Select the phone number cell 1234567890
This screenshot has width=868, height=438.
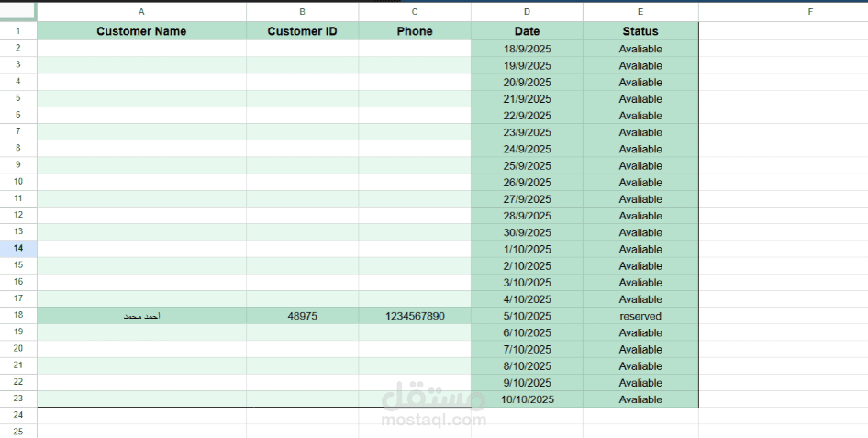pos(415,316)
